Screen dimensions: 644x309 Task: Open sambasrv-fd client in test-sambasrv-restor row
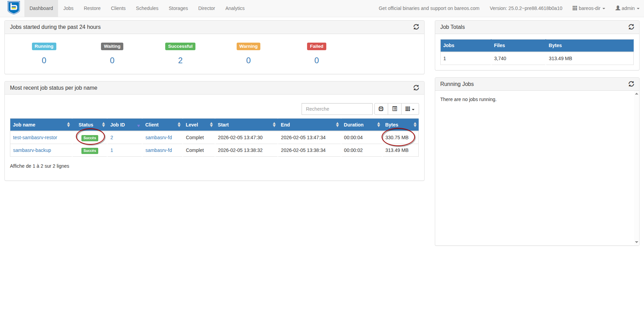(x=159, y=137)
